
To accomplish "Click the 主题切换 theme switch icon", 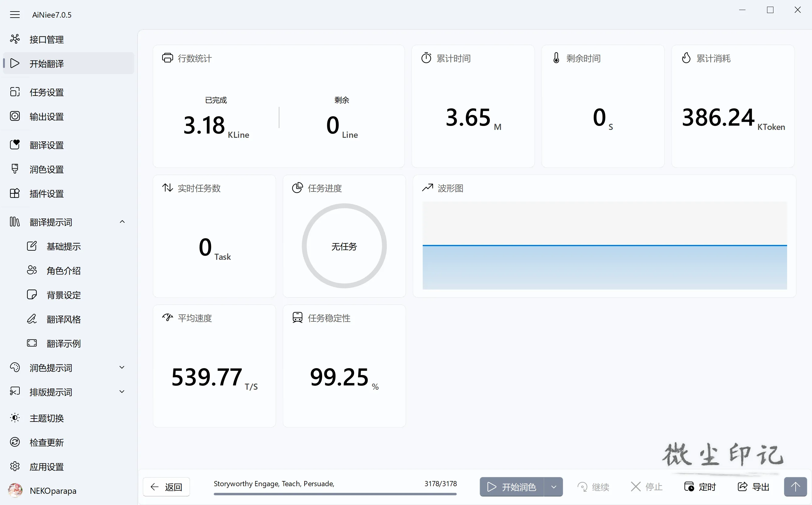I will [x=15, y=418].
